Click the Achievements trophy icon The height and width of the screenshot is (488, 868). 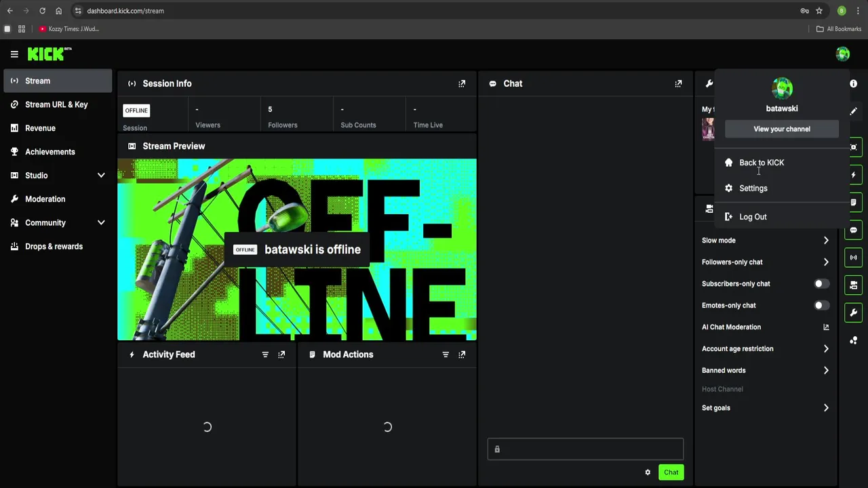[x=14, y=152]
